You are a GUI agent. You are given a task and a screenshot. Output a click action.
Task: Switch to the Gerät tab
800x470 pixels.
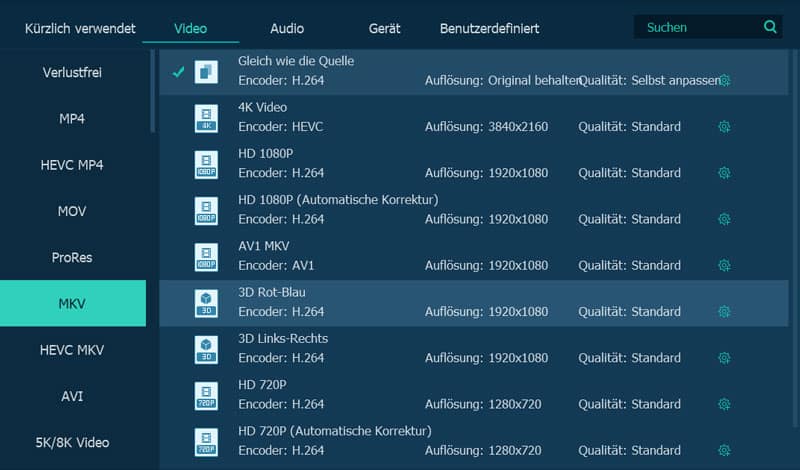pyautogui.click(x=385, y=29)
